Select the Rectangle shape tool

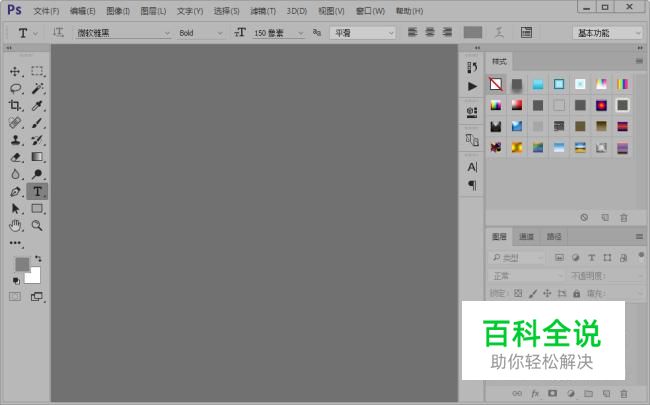pos(37,209)
